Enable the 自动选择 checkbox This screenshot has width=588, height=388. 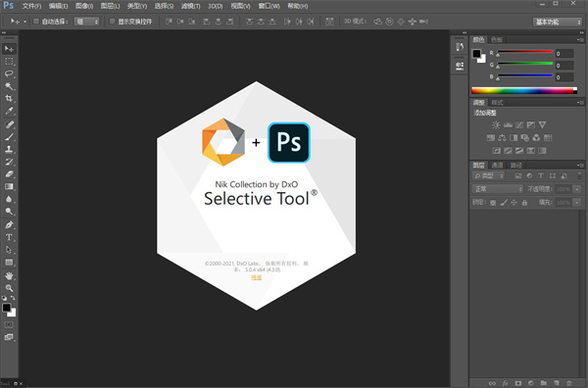(x=36, y=22)
